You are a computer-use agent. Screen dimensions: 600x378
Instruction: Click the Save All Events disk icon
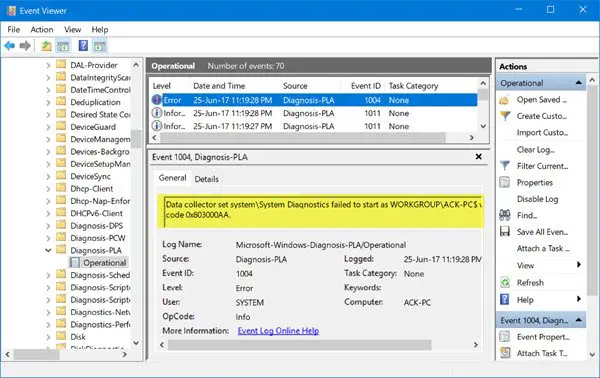505,231
